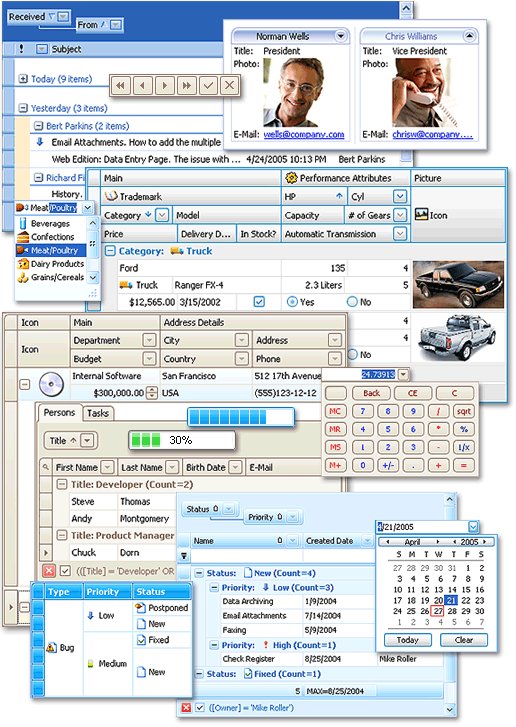Click the calendar Today button

coord(408,640)
